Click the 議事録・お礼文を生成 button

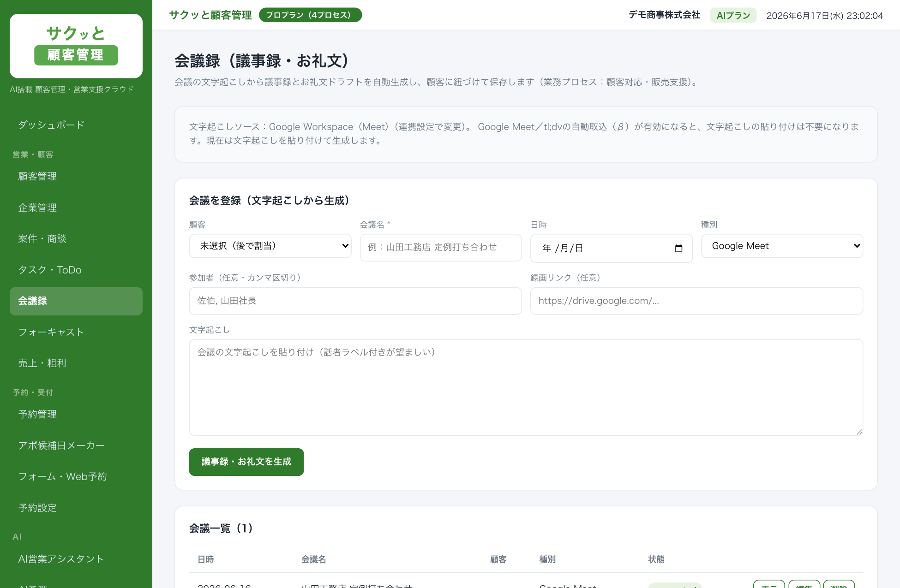point(246,462)
